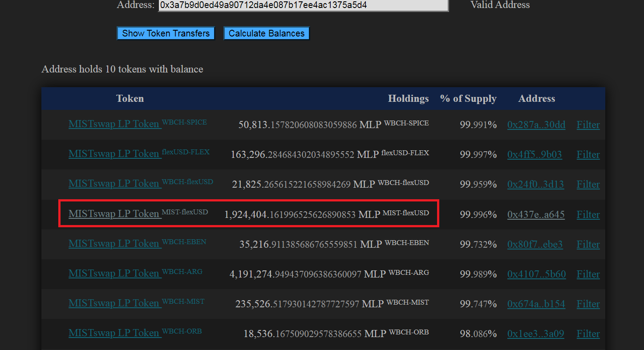Click Filter in the WBCH-EBEN row

588,244
